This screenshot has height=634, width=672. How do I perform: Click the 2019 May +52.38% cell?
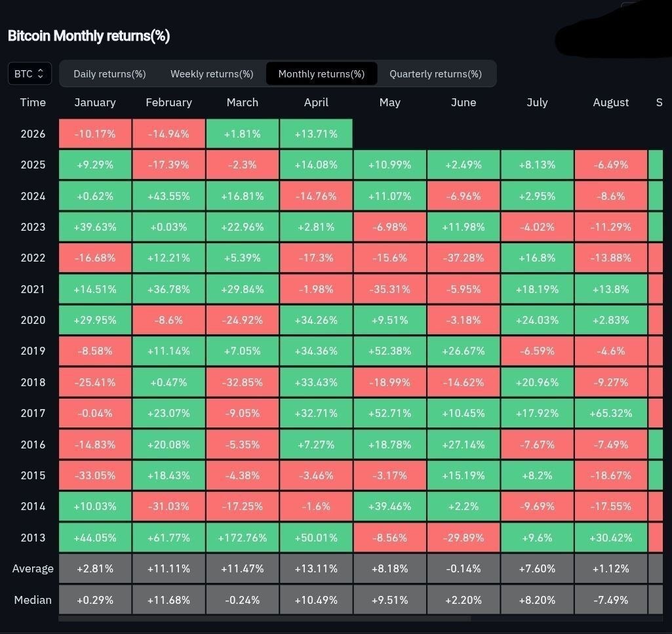[x=390, y=351]
